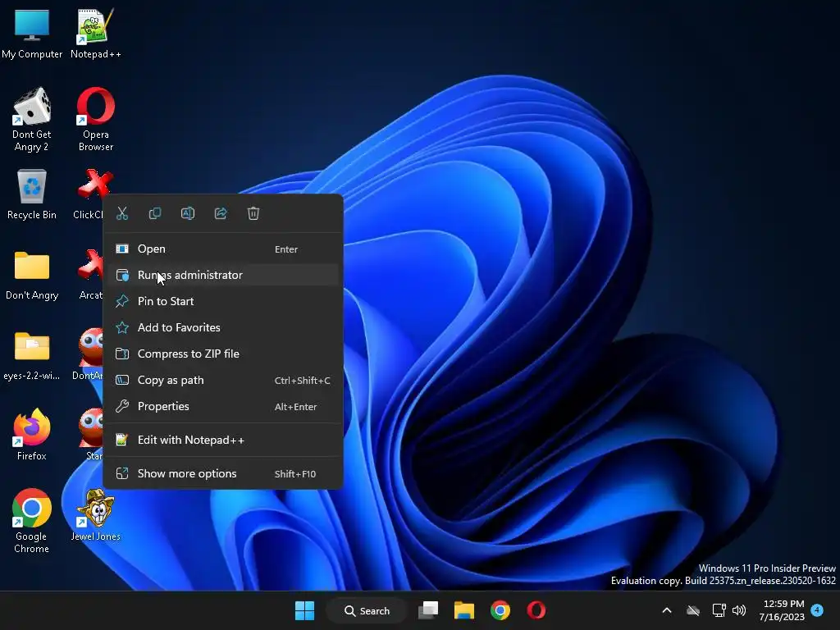
Task: Select Show more options
Action: tap(223, 473)
